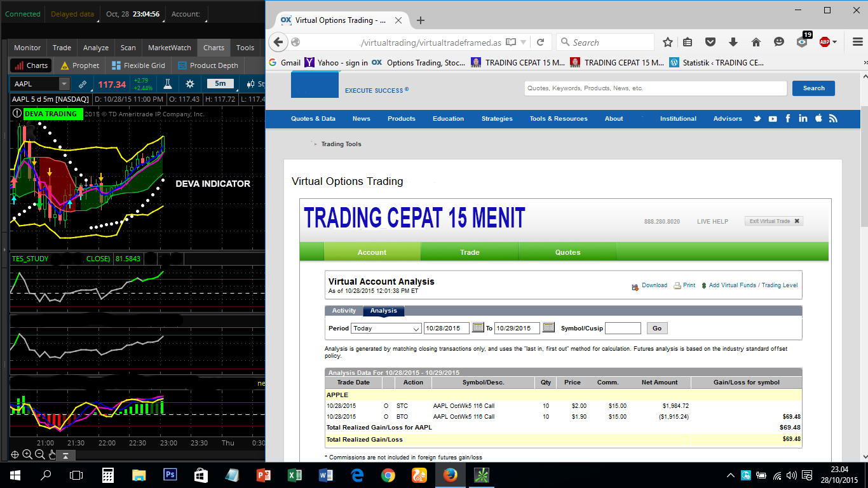Open the green Trade tab
868x488 pixels.
pyautogui.click(x=470, y=252)
